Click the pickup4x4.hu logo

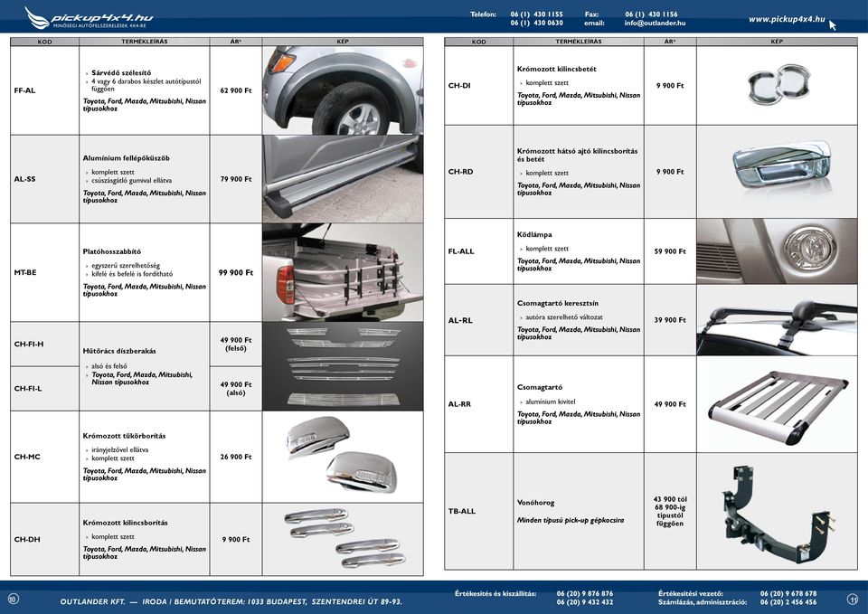point(89,18)
